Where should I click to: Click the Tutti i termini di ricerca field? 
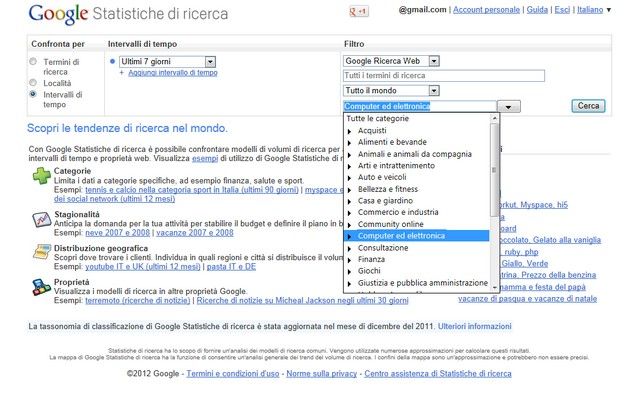click(x=444, y=76)
